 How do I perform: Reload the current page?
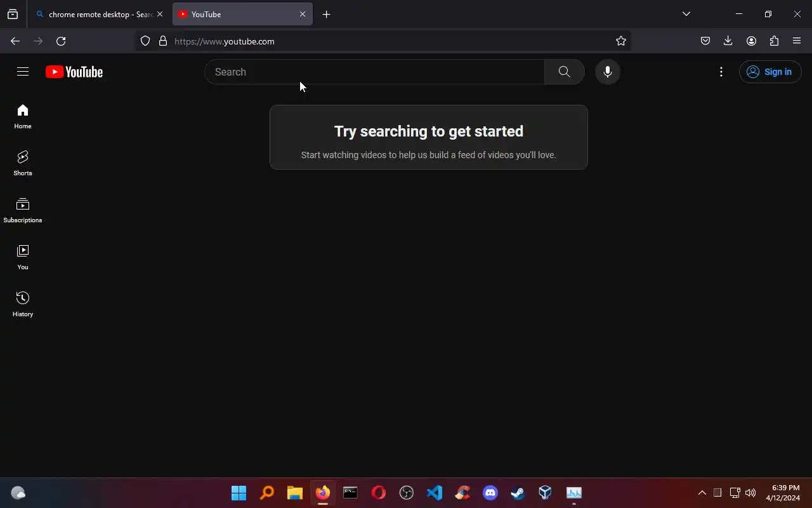coord(61,41)
